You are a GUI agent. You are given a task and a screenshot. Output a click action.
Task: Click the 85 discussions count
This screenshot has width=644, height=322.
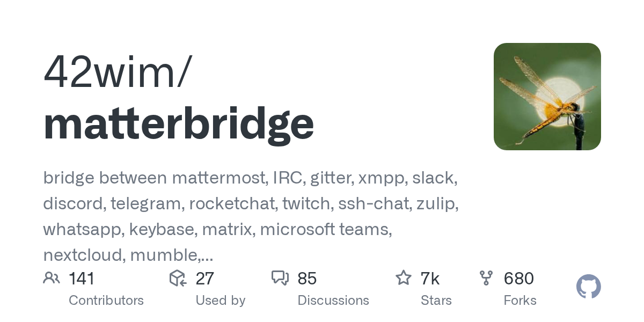tap(307, 279)
